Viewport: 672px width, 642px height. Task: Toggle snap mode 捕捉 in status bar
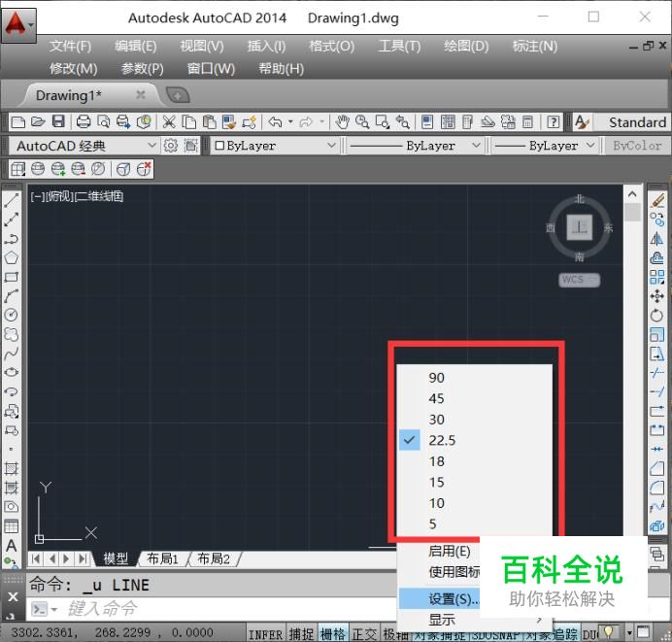[301, 634]
